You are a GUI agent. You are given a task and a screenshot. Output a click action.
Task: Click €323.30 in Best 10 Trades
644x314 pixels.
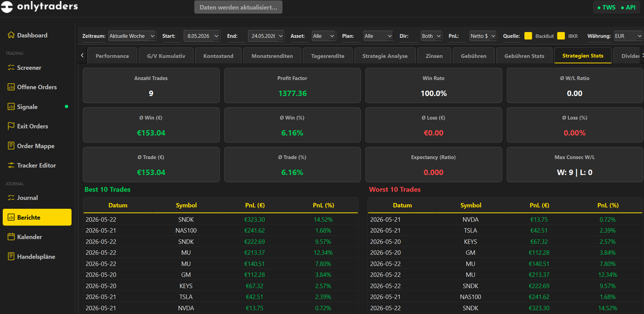click(255, 220)
